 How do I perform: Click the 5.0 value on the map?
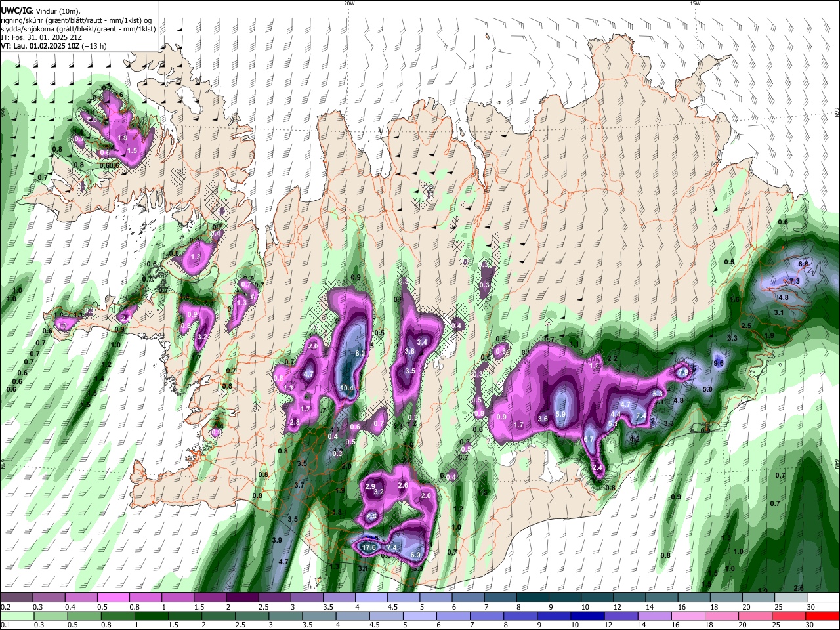[x=707, y=389]
